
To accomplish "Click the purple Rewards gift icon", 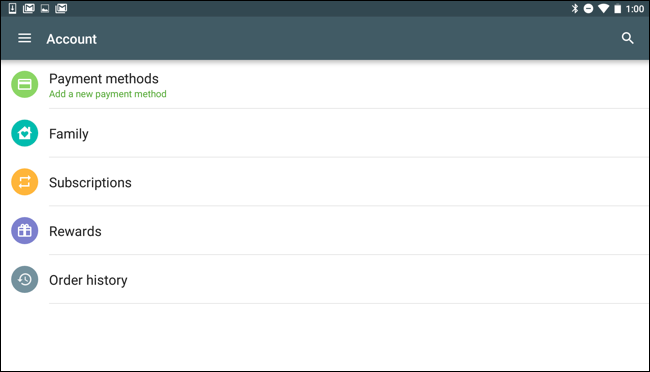I will [x=24, y=231].
